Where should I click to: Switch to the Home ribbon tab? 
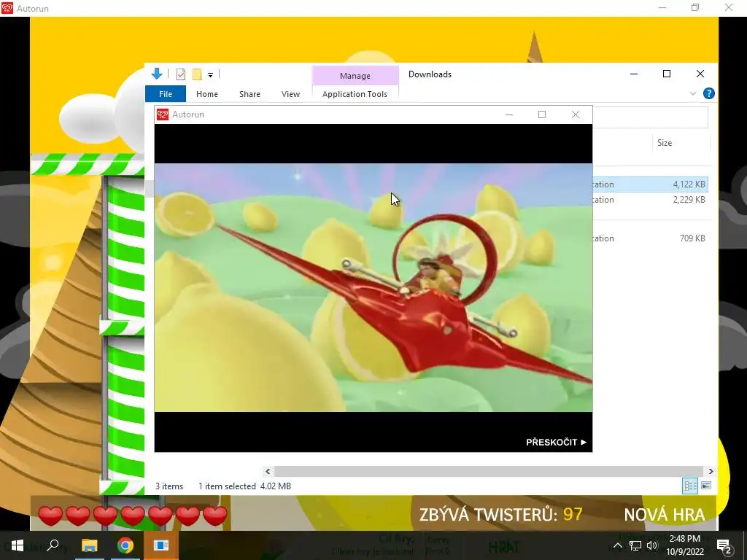coord(206,94)
